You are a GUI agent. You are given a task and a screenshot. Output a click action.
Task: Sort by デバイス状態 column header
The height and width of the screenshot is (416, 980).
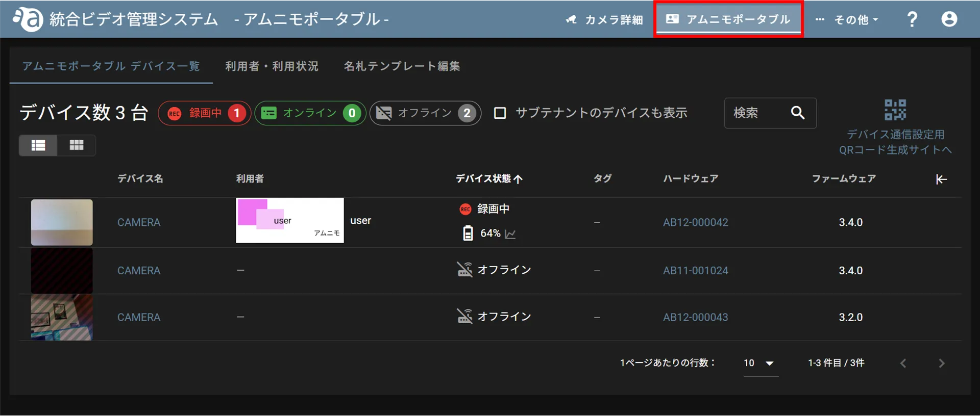[489, 179]
